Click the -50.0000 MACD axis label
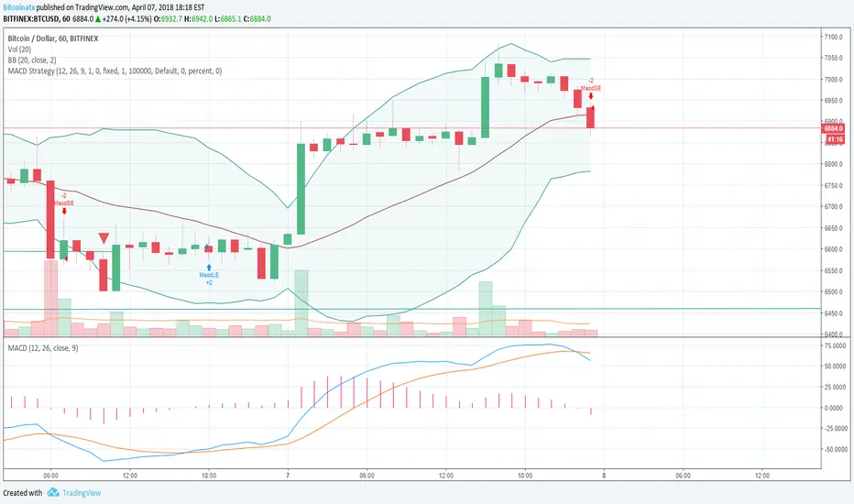 coord(834,450)
